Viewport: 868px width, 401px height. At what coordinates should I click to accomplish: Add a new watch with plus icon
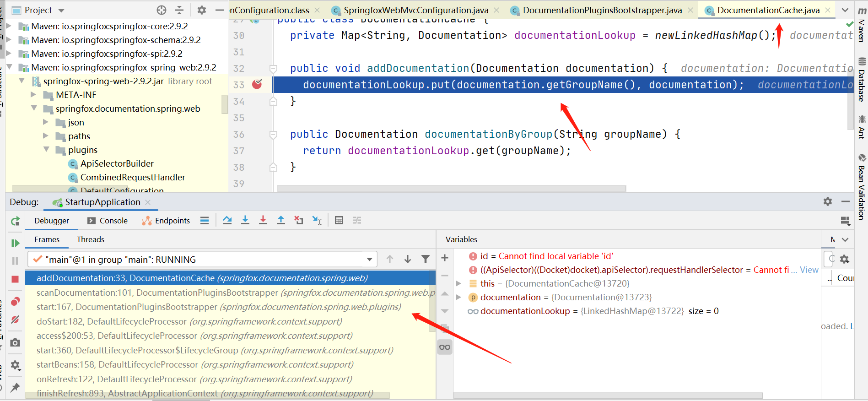(444, 258)
